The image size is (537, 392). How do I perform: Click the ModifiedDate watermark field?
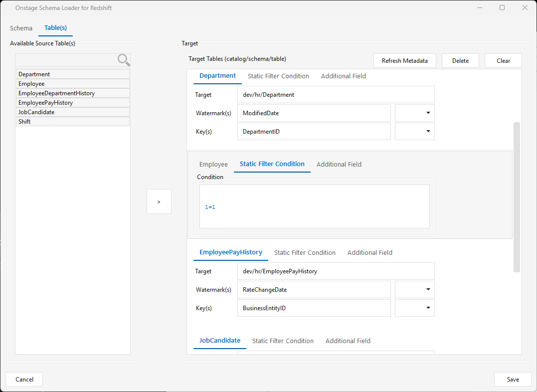pos(314,113)
